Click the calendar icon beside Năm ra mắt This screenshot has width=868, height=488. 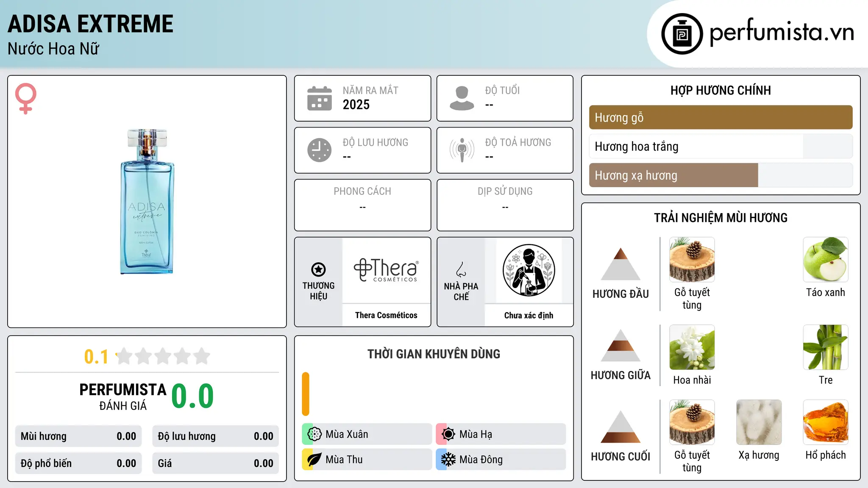pos(320,98)
